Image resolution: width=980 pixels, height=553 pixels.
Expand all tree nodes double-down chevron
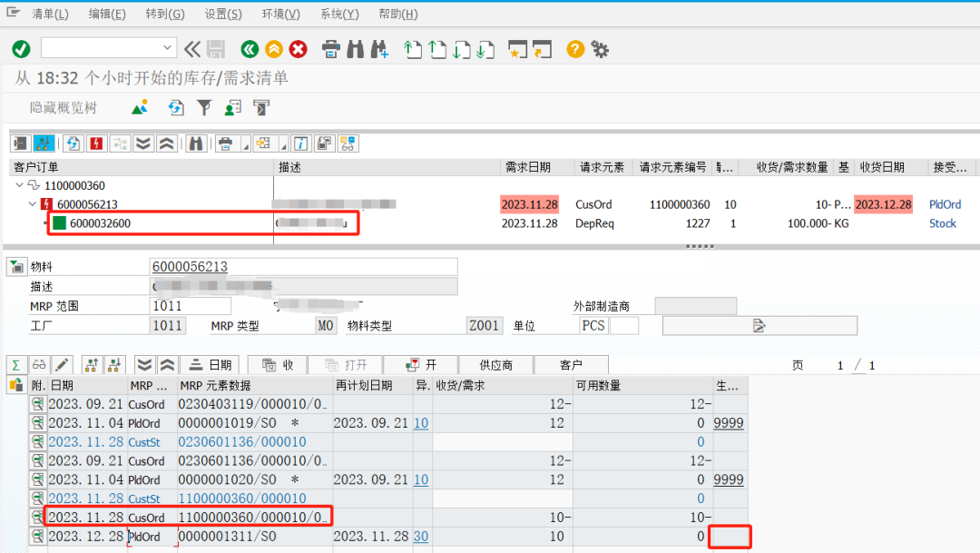(143, 143)
